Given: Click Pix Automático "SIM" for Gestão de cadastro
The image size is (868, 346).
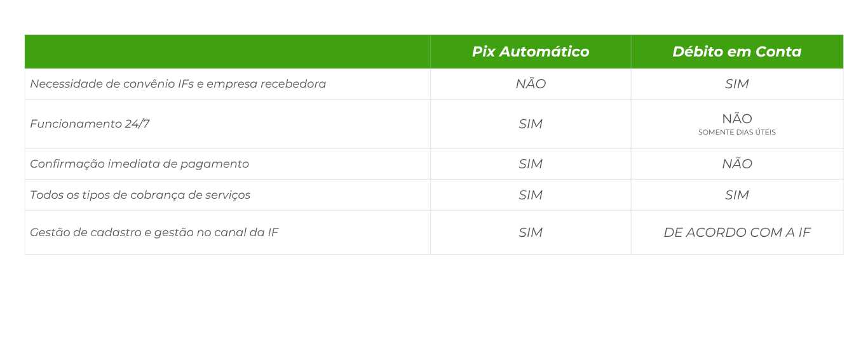Looking at the screenshot, I should click(531, 232).
